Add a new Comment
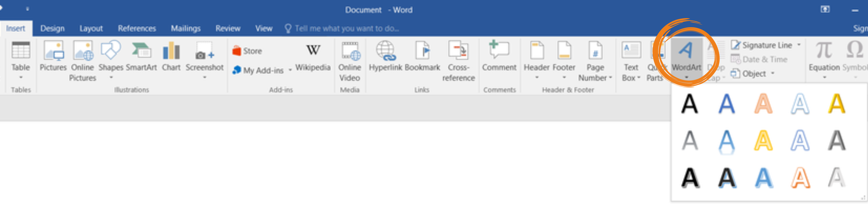The image size is (868, 204). [499, 56]
